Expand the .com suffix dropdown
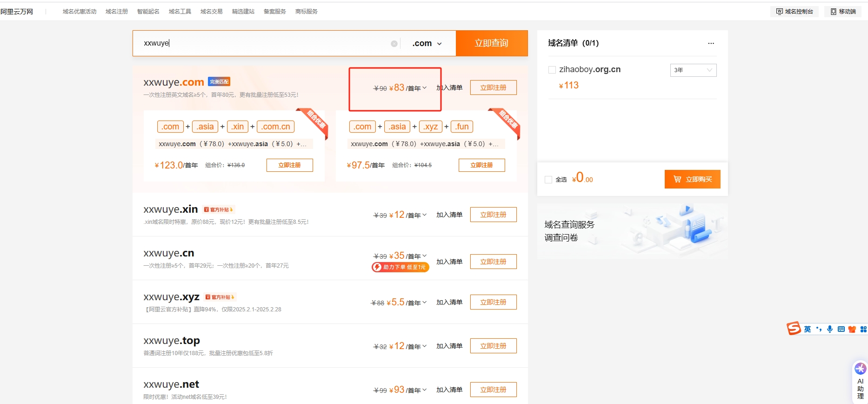The image size is (868, 404). click(x=427, y=44)
